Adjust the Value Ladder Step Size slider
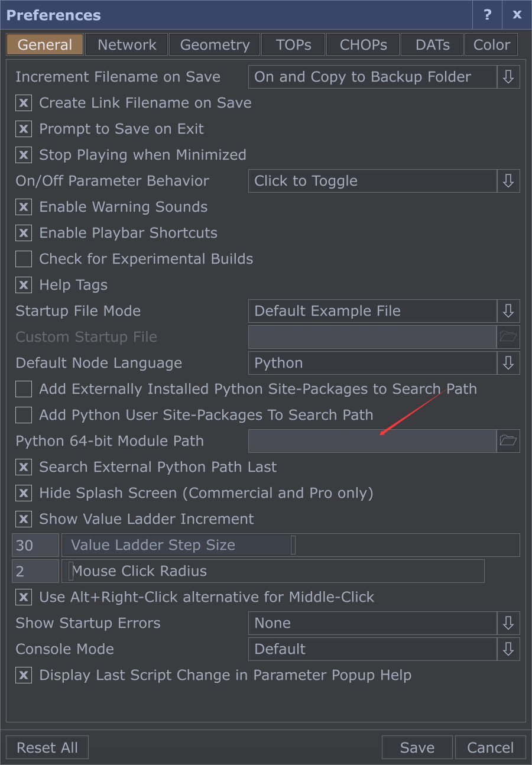Viewport: 532px width, 765px height. click(x=291, y=545)
